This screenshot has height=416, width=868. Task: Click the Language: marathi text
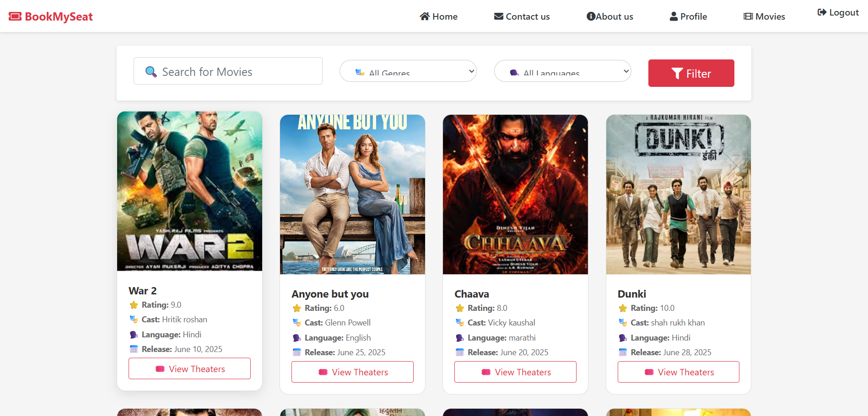coord(501,338)
